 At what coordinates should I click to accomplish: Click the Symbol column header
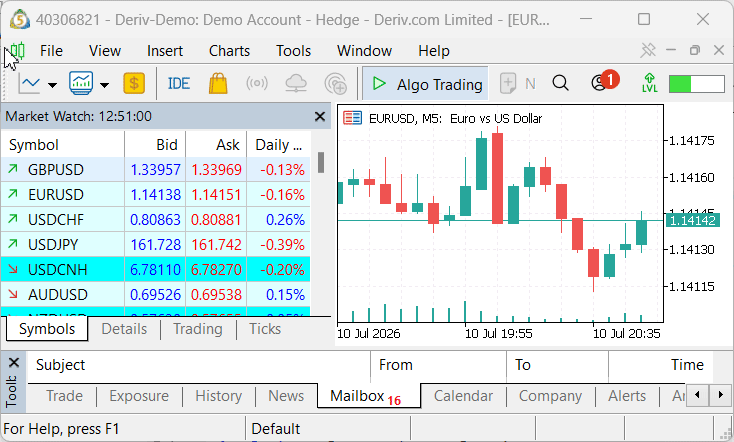point(63,145)
